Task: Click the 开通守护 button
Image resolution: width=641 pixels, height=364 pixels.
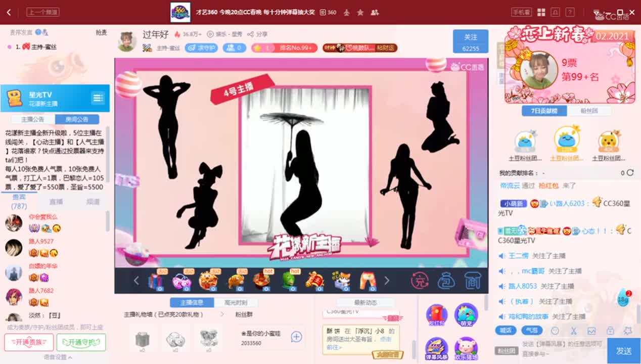Action: [81, 342]
